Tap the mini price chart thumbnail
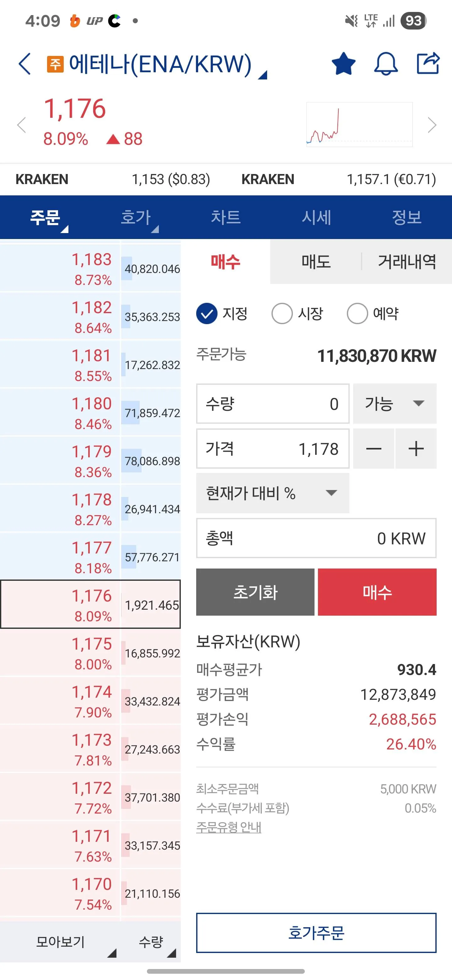Viewport: 452px width, 980px height. tap(359, 124)
